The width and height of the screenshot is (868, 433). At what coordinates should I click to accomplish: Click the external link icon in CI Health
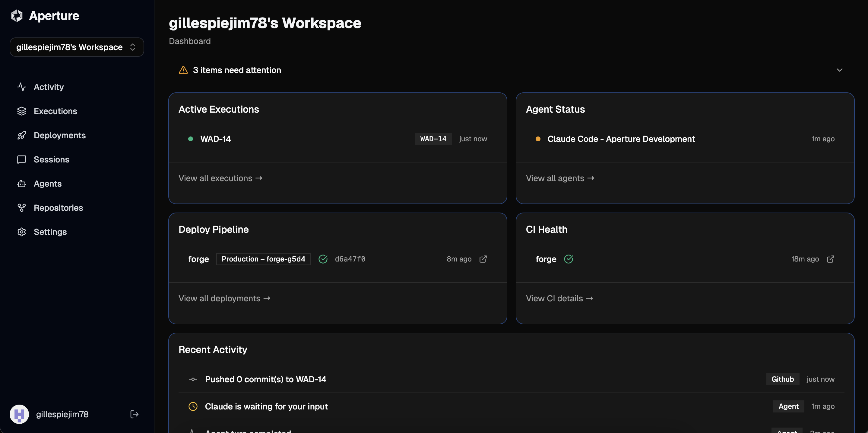(831, 259)
